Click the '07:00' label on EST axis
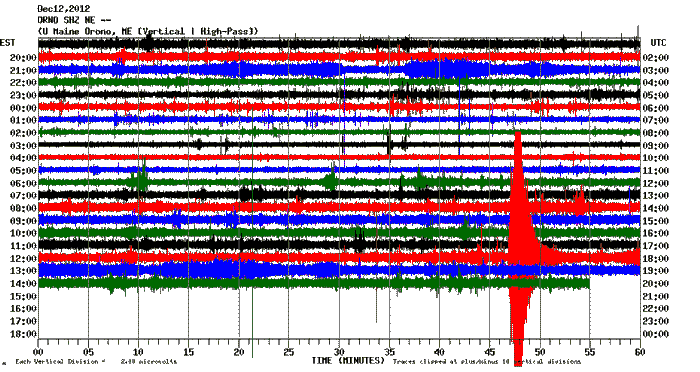The height and width of the screenshot is (372, 700). tap(23, 196)
